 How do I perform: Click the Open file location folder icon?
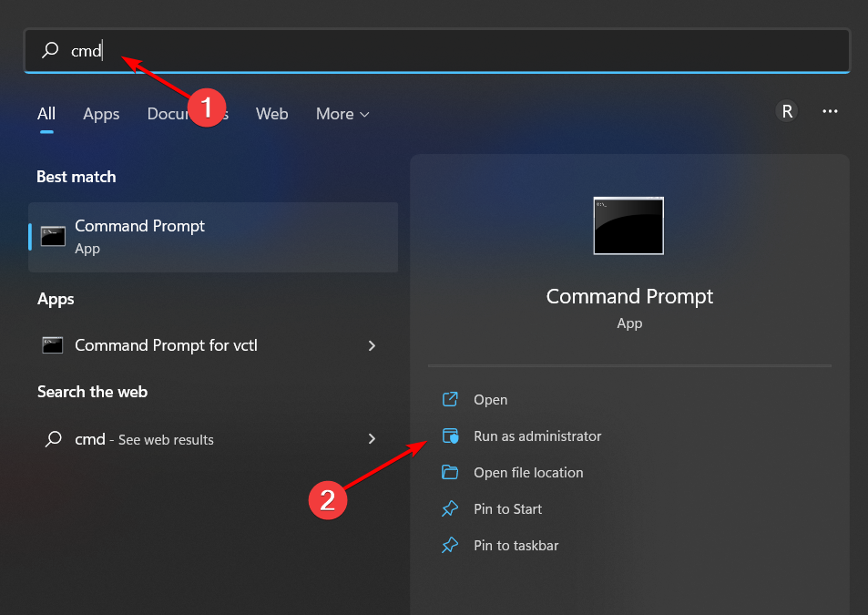[450, 472]
